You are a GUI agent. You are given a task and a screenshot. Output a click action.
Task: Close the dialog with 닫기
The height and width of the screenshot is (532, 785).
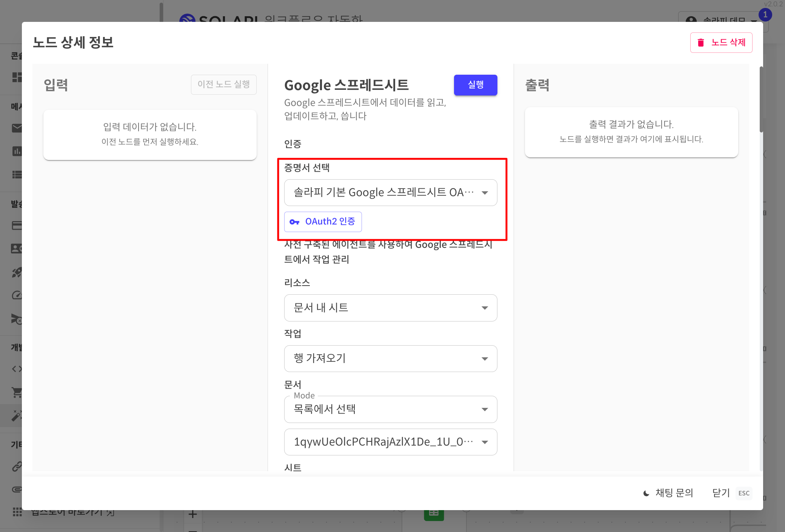click(721, 493)
